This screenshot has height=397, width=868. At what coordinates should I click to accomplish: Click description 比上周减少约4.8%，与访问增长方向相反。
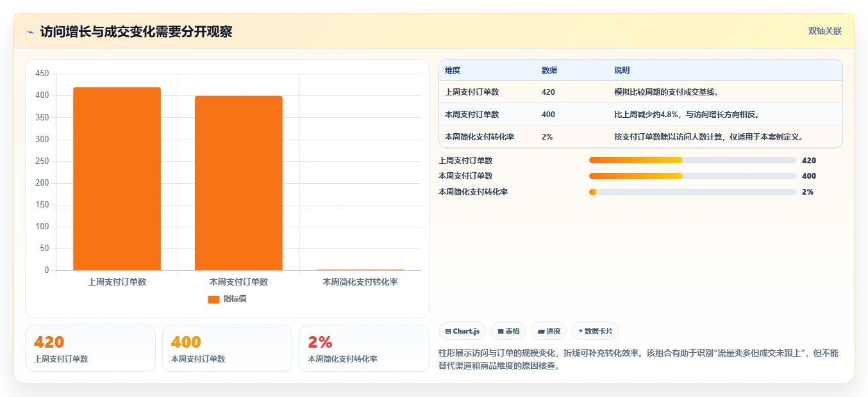[687, 115]
